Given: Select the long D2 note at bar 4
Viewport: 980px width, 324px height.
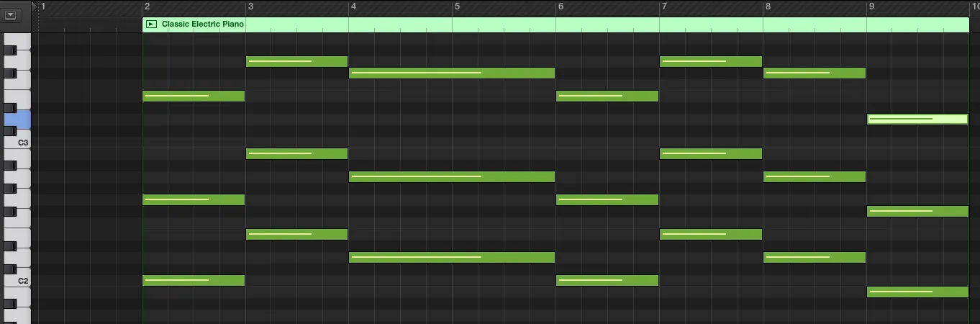Looking at the screenshot, I should pyautogui.click(x=452, y=257).
